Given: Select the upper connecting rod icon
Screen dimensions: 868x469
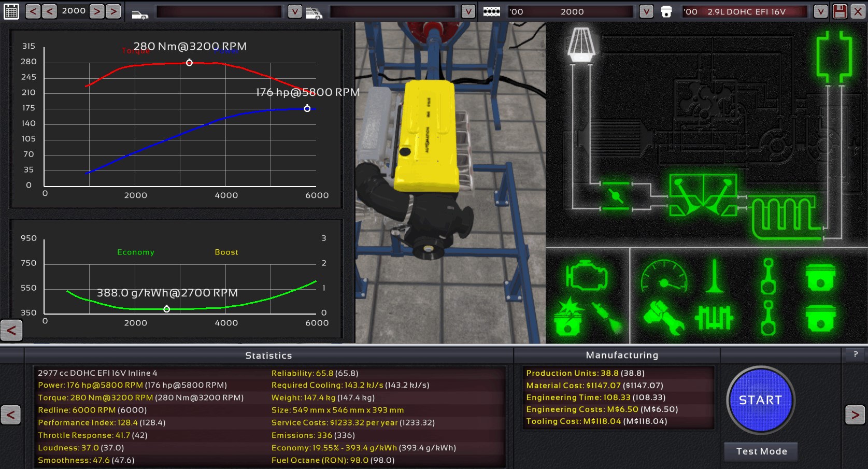Looking at the screenshot, I should [x=767, y=276].
